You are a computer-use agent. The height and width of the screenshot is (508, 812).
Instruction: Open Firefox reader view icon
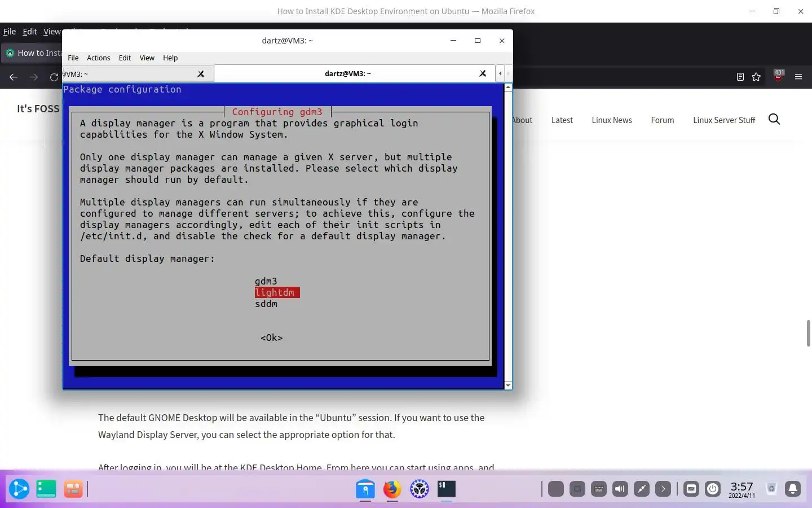pyautogui.click(x=740, y=77)
